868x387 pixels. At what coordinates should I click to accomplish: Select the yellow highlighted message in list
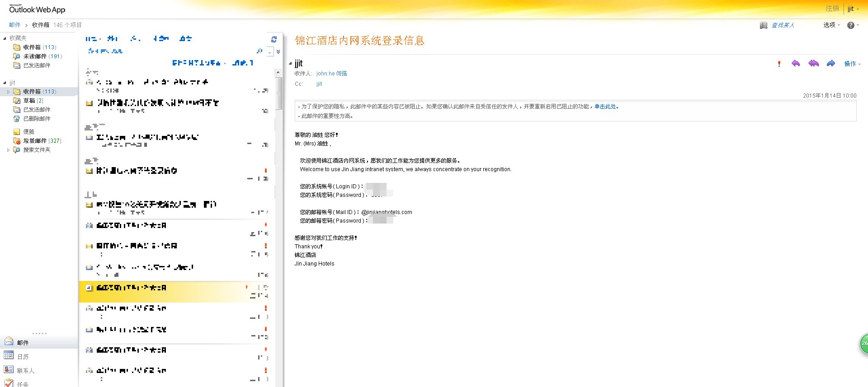coord(177,292)
